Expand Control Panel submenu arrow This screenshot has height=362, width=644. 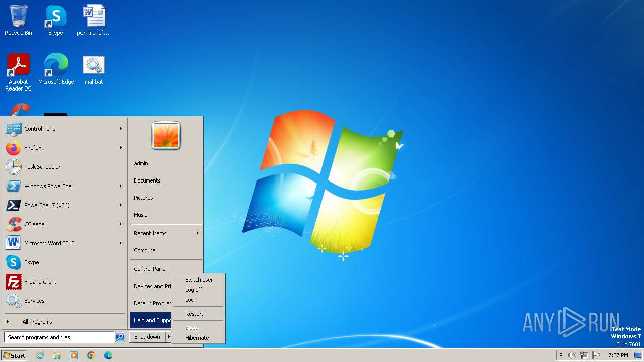pos(121,129)
